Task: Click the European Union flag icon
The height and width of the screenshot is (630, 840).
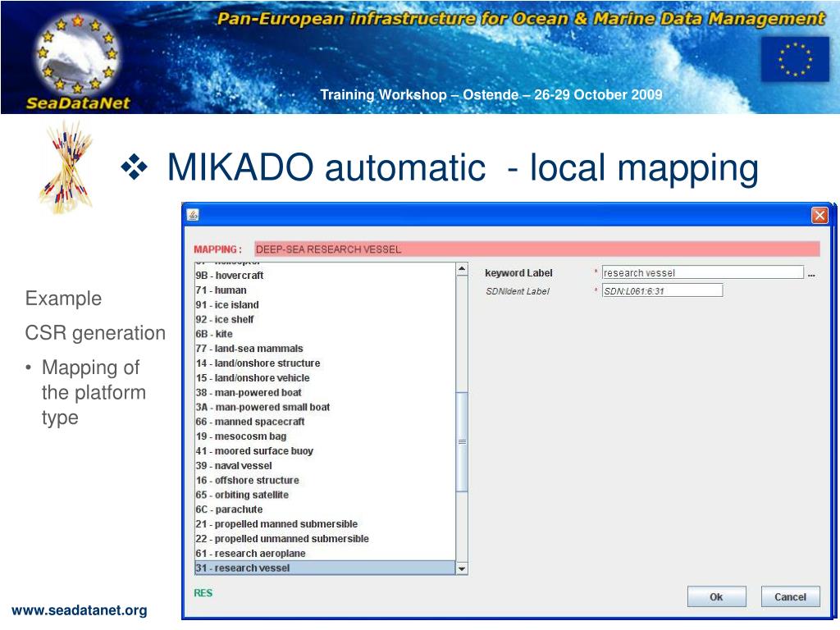Action: pyautogui.click(x=795, y=59)
